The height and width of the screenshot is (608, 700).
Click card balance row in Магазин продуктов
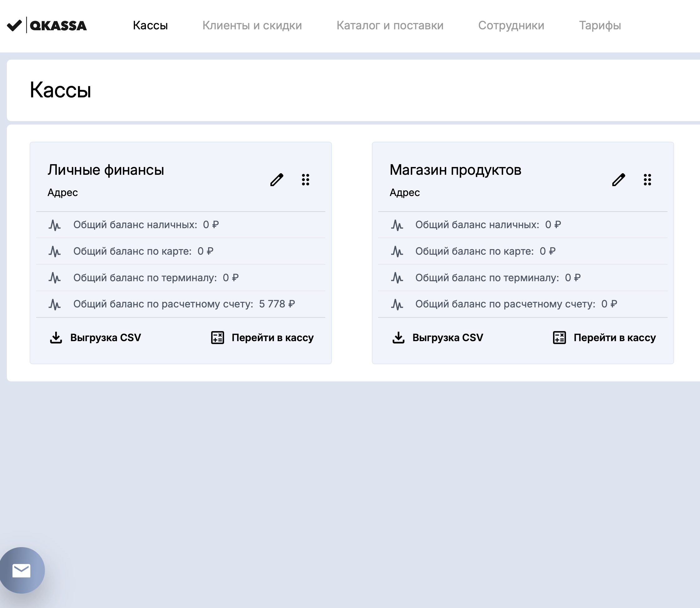tap(485, 252)
